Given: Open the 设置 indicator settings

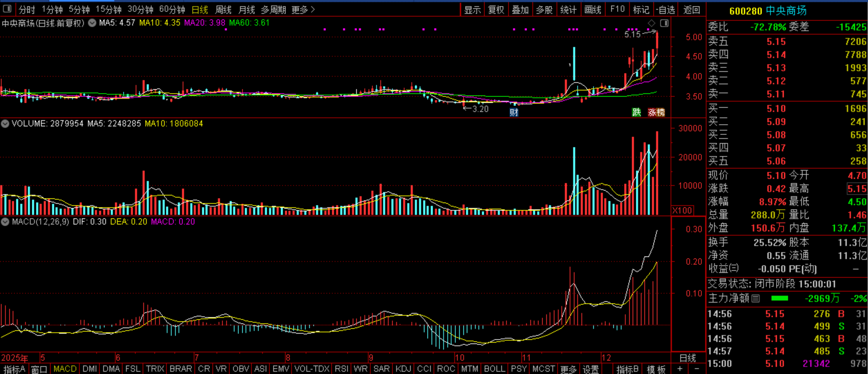Looking at the screenshot, I should click(590, 369).
